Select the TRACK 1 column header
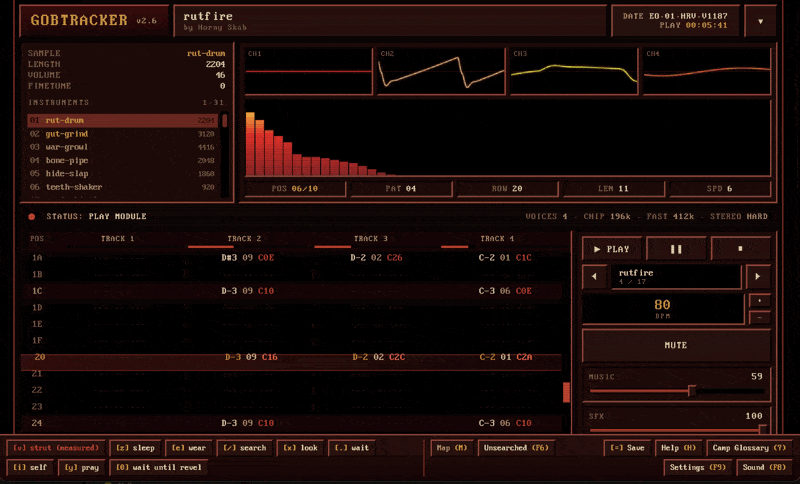Screen dimensions: 800x484 (117, 239)
